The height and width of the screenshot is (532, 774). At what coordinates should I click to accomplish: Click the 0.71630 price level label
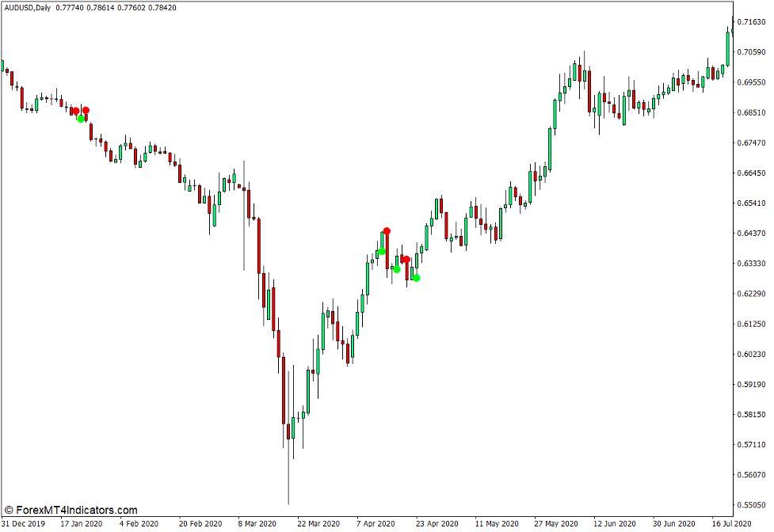753,22
